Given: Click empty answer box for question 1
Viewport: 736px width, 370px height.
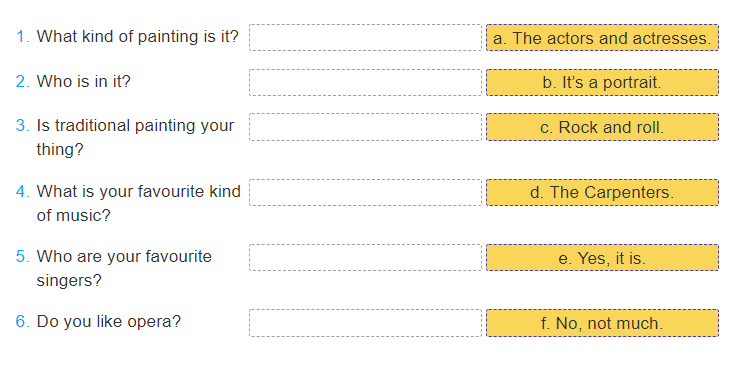Looking at the screenshot, I should pyautogui.click(x=365, y=38).
